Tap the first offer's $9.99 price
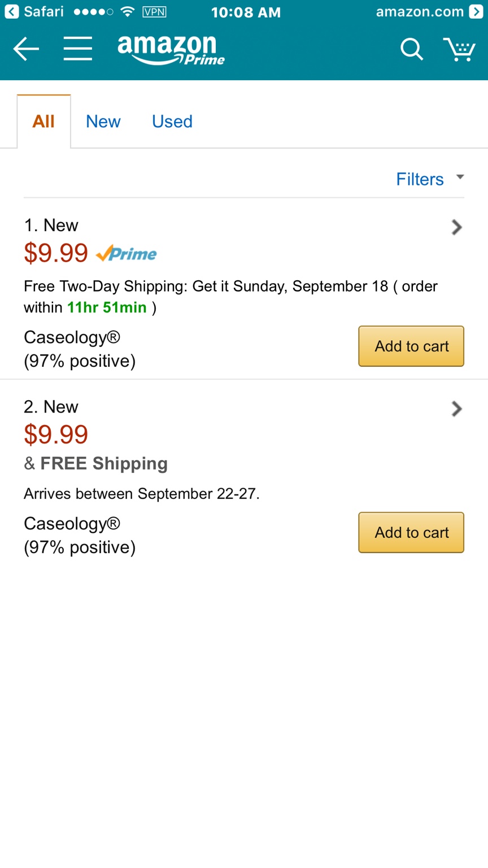488x868 pixels. click(56, 253)
